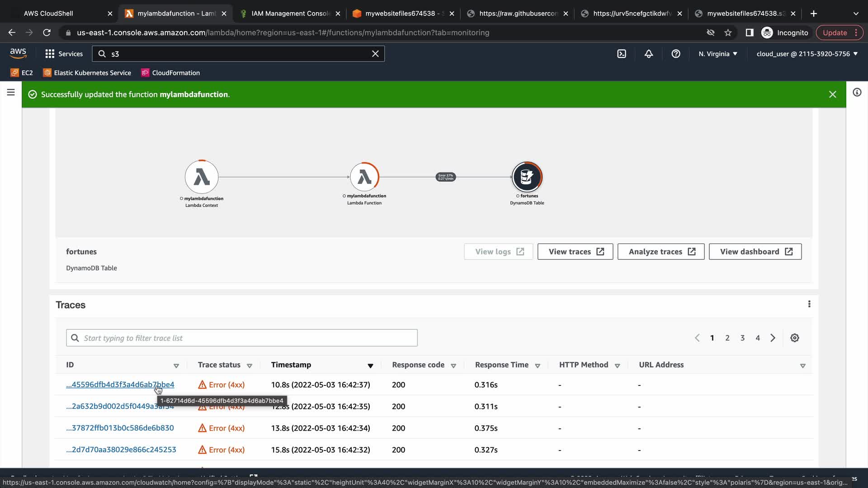Image resolution: width=868 pixels, height=488 pixels.
Task: Click the View traces button
Action: pos(575,252)
